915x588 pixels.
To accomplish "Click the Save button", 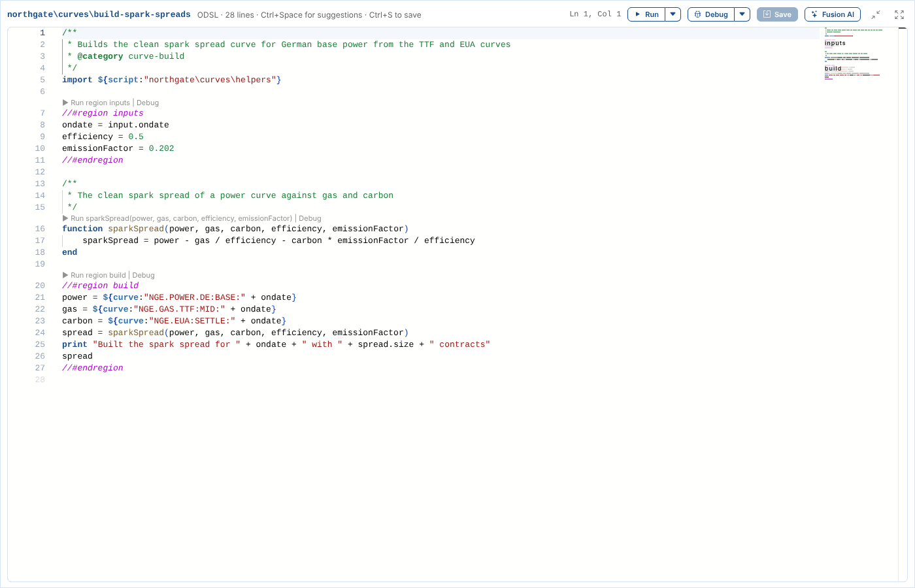I will coord(777,14).
